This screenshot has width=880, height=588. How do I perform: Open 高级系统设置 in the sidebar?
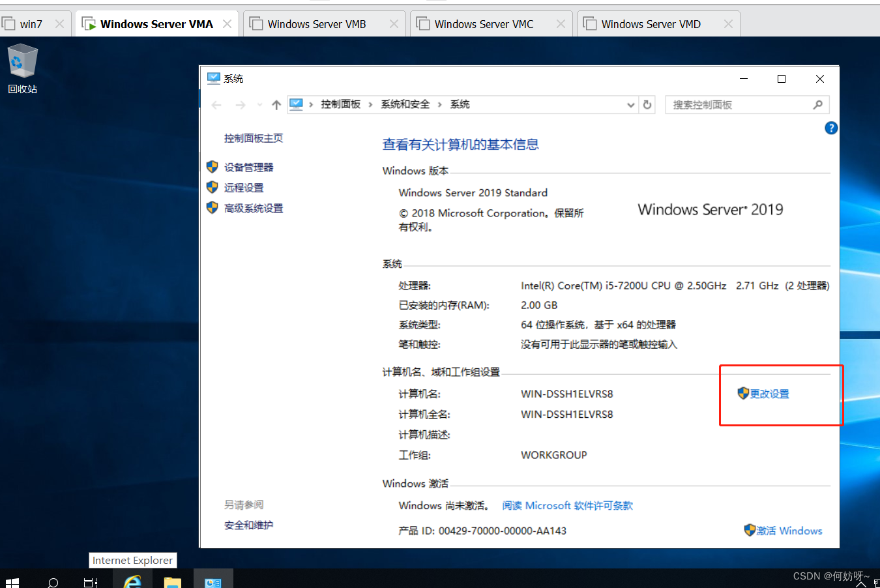click(x=254, y=209)
